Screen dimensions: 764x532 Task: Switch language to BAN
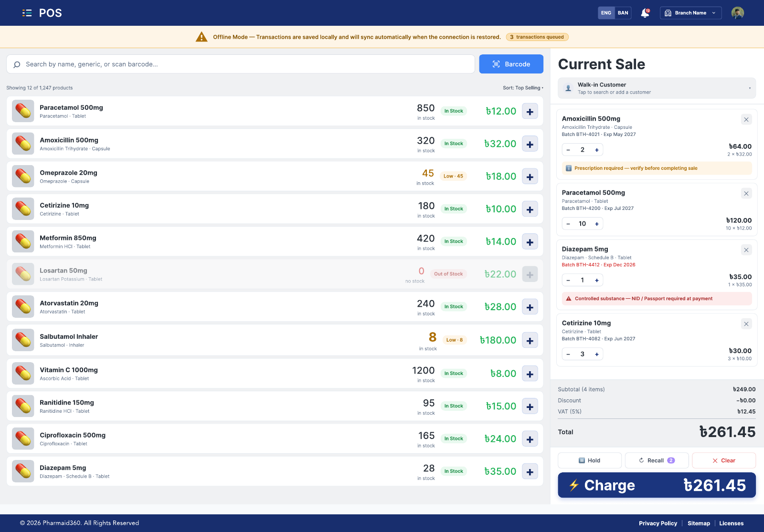[x=623, y=13]
